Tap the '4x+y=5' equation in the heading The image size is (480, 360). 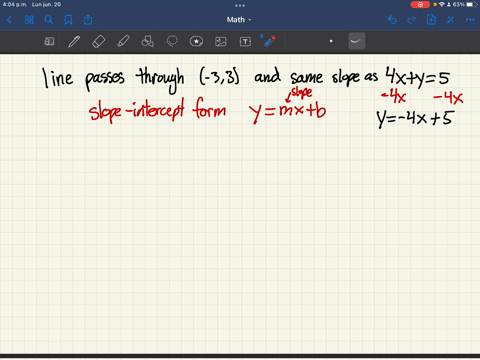tap(417, 77)
